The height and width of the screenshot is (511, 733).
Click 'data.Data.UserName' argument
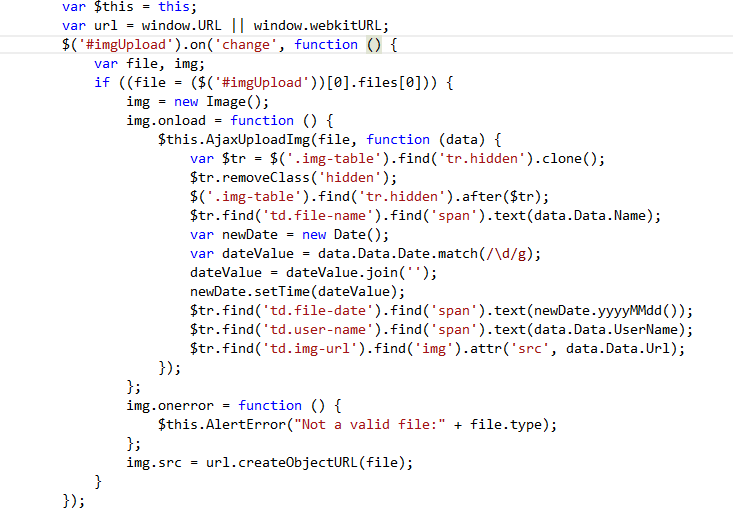[605, 330]
